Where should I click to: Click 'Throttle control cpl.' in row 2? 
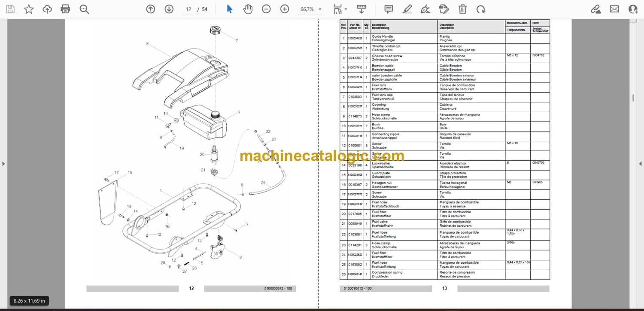point(386,46)
